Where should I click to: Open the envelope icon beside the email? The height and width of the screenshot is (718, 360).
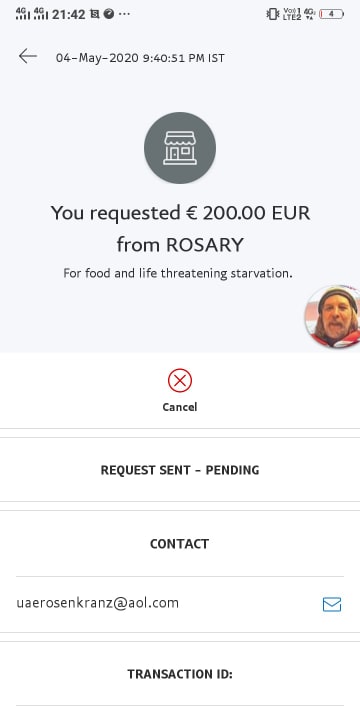click(x=332, y=604)
